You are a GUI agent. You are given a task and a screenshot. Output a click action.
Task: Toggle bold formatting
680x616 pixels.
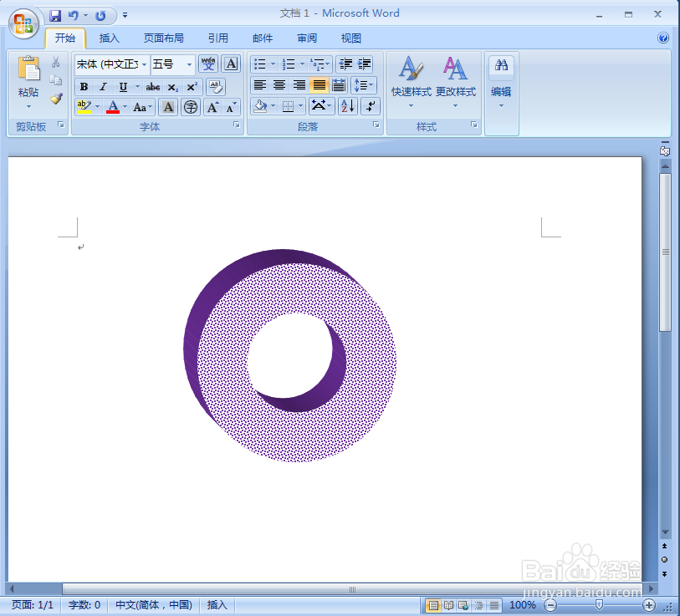(84, 87)
